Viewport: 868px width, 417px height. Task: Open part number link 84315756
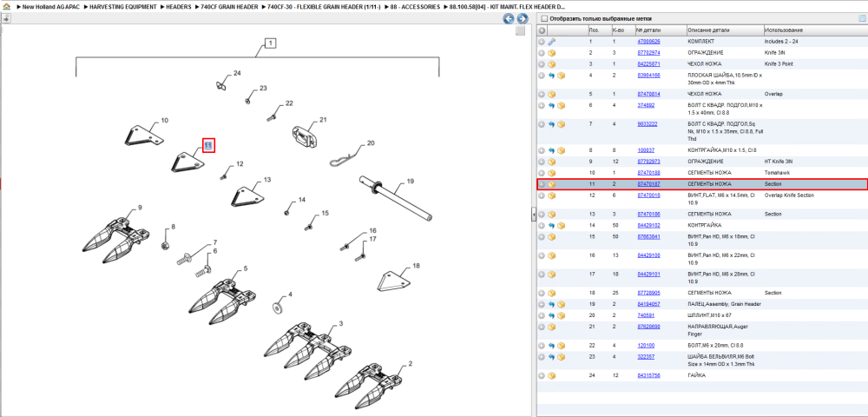[x=648, y=375]
